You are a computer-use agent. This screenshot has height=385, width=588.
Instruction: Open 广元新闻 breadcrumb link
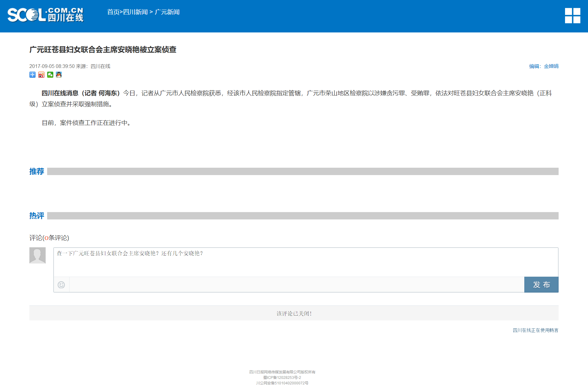(167, 12)
